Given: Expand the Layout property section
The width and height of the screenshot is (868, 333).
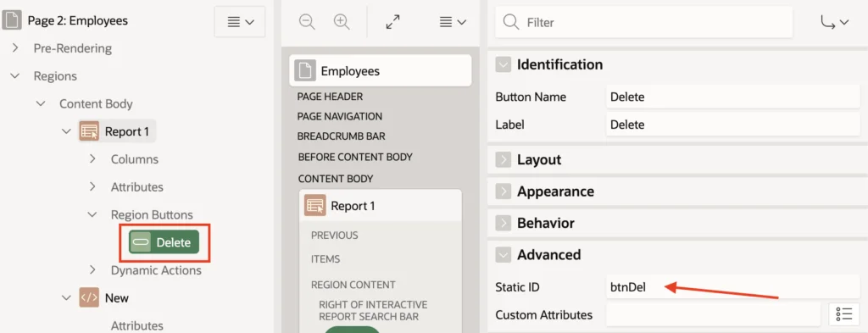Looking at the screenshot, I should [x=504, y=160].
